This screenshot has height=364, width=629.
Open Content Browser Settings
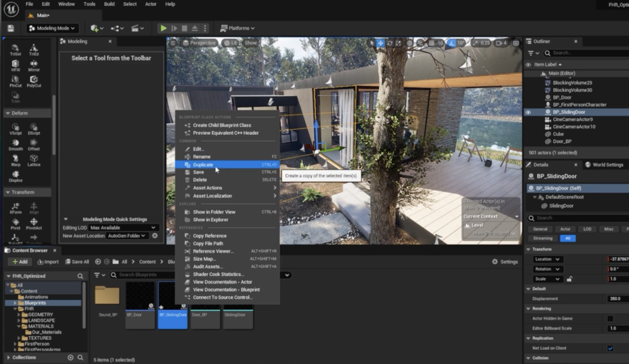pos(505,262)
